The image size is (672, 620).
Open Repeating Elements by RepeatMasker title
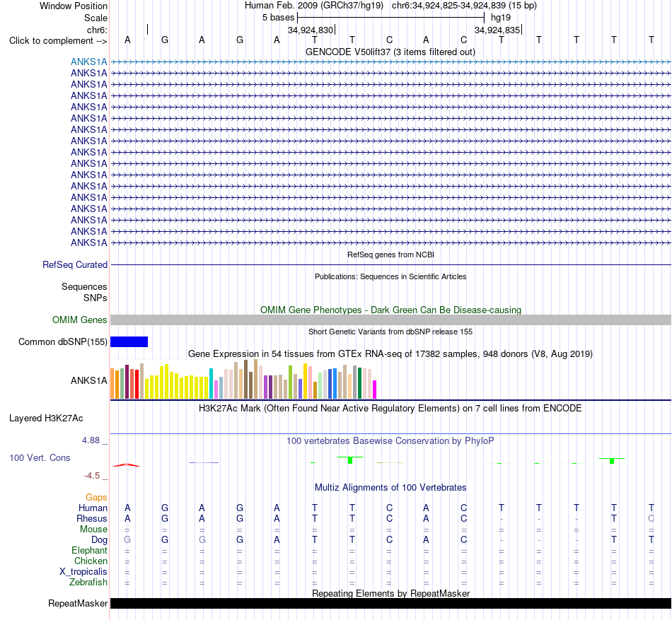click(x=390, y=593)
